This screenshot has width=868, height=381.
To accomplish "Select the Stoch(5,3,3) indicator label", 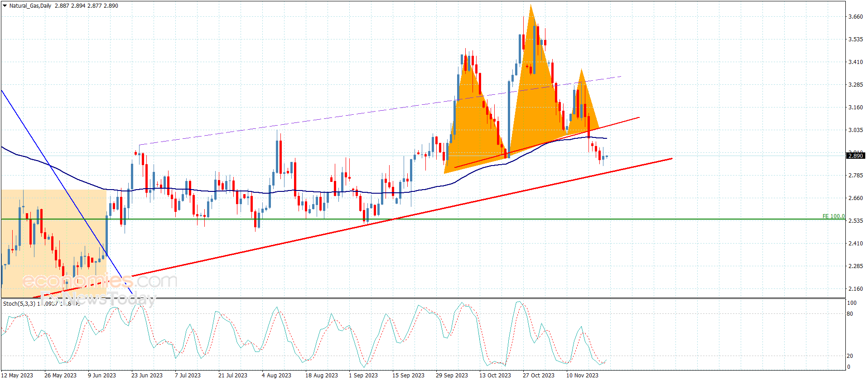I will click(x=19, y=303).
